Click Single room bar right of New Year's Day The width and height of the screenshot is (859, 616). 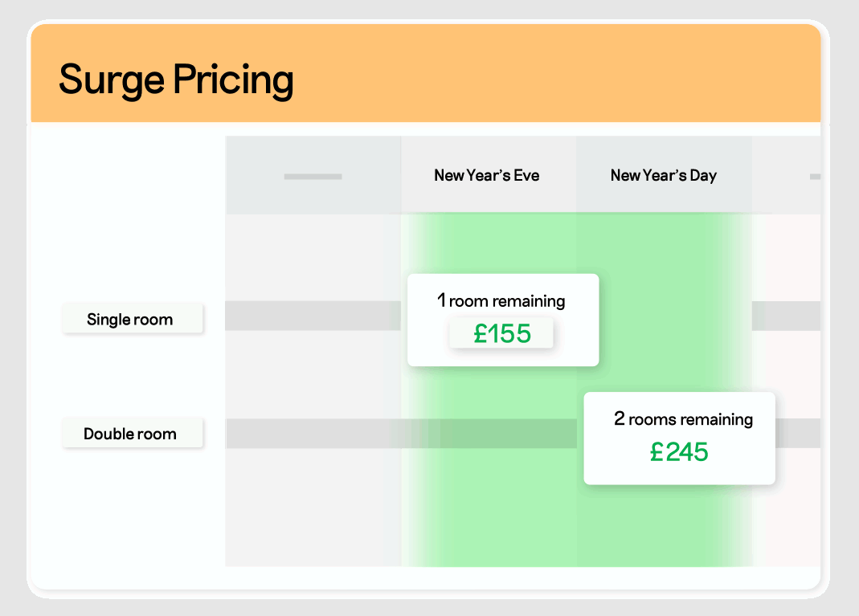click(786, 316)
